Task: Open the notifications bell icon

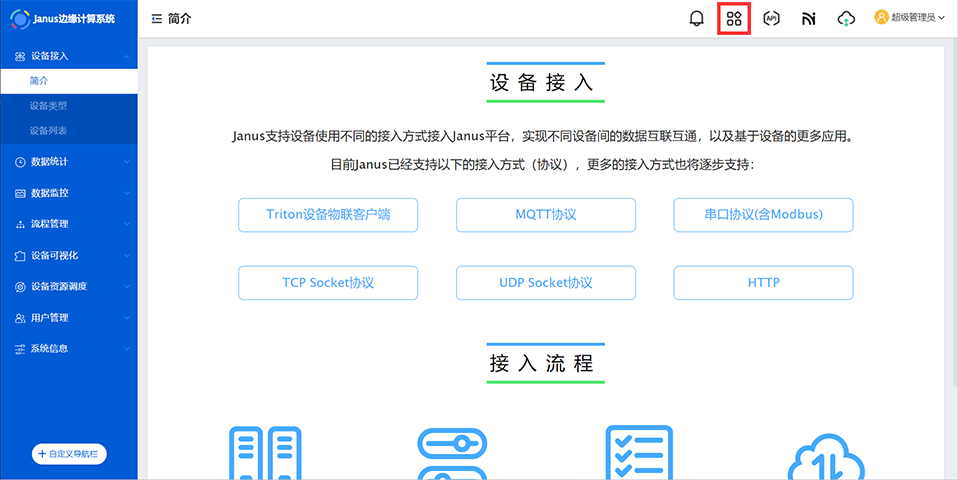Action: [697, 18]
